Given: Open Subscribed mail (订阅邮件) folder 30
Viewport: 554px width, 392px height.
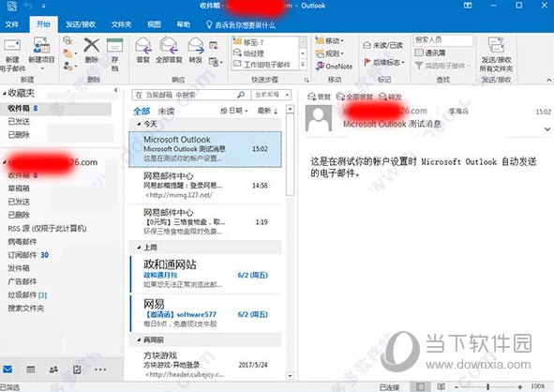Looking at the screenshot, I should pos(28,255).
